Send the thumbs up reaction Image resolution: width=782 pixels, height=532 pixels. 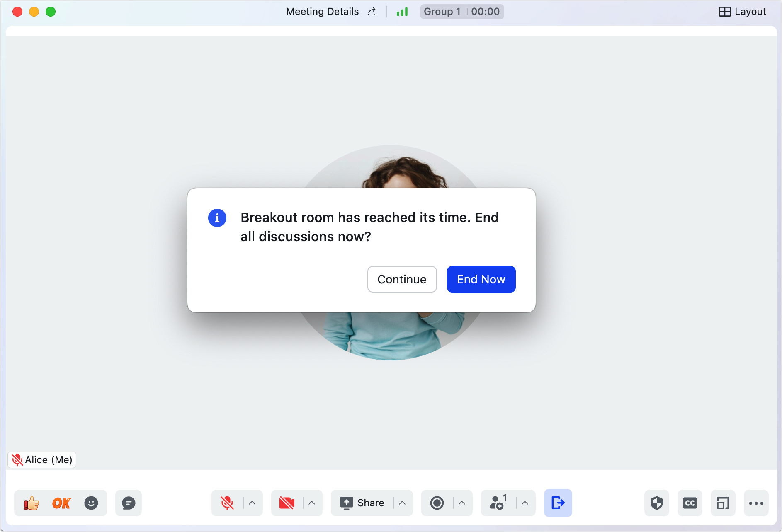32,503
